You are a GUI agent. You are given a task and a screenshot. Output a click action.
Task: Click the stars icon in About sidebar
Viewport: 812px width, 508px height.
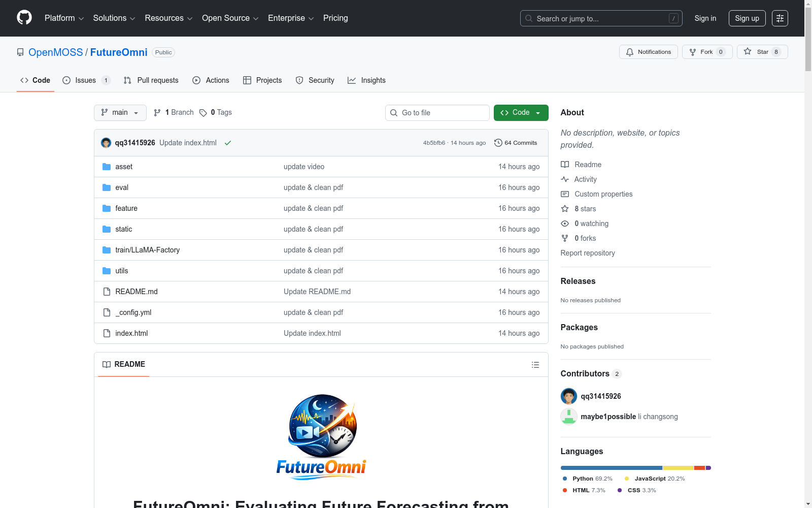565,209
